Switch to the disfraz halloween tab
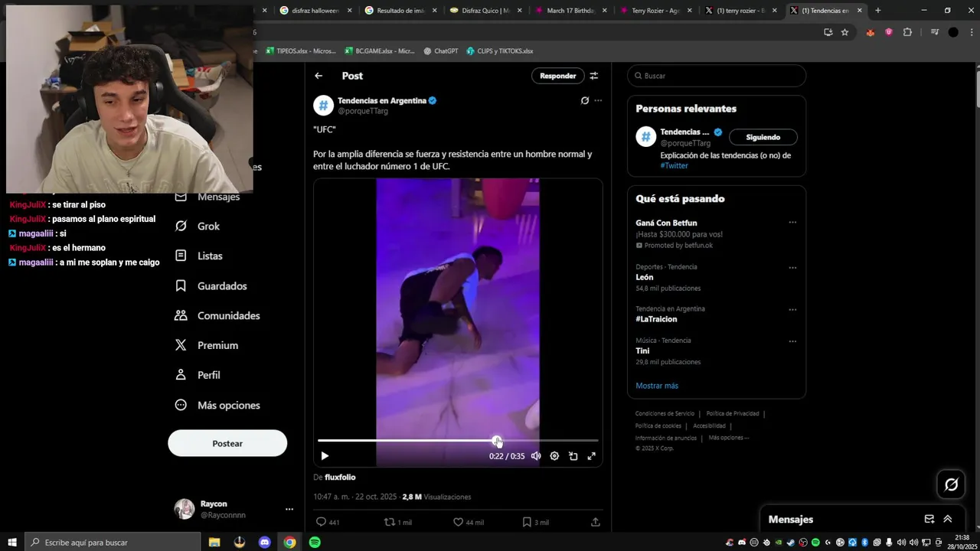 coord(315,11)
